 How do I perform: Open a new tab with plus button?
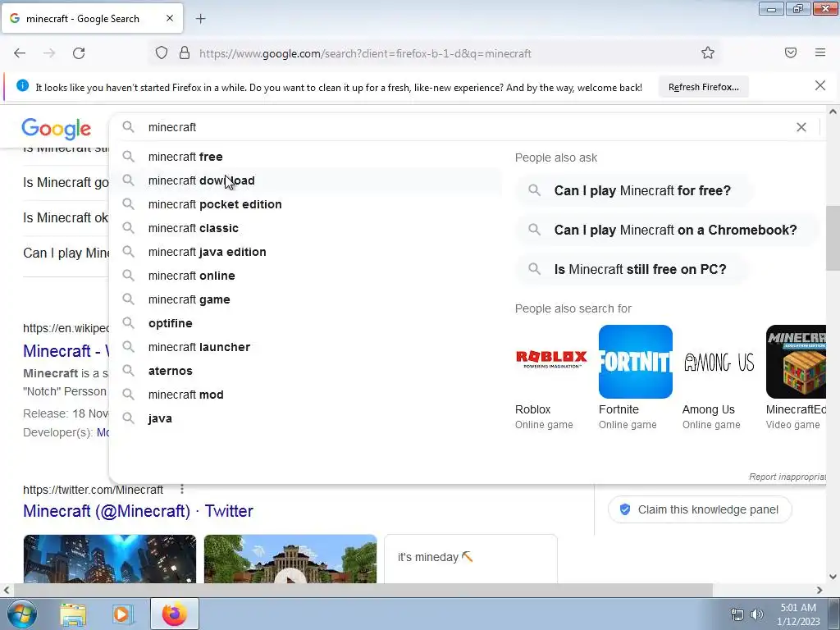pos(201,19)
